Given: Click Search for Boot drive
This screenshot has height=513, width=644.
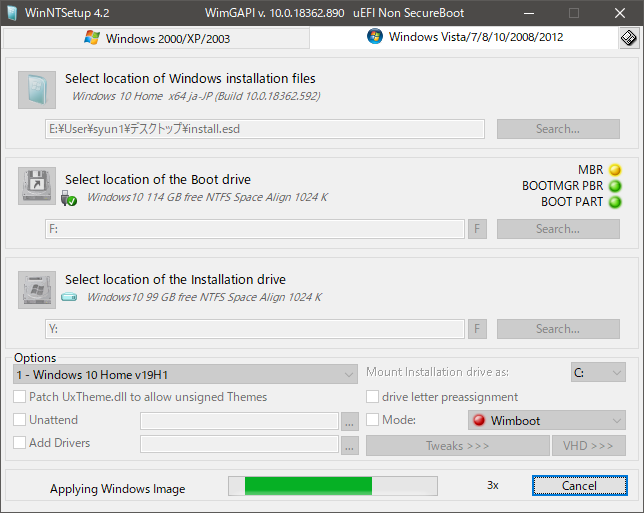Looking at the screenshot, I should (558, 229).
